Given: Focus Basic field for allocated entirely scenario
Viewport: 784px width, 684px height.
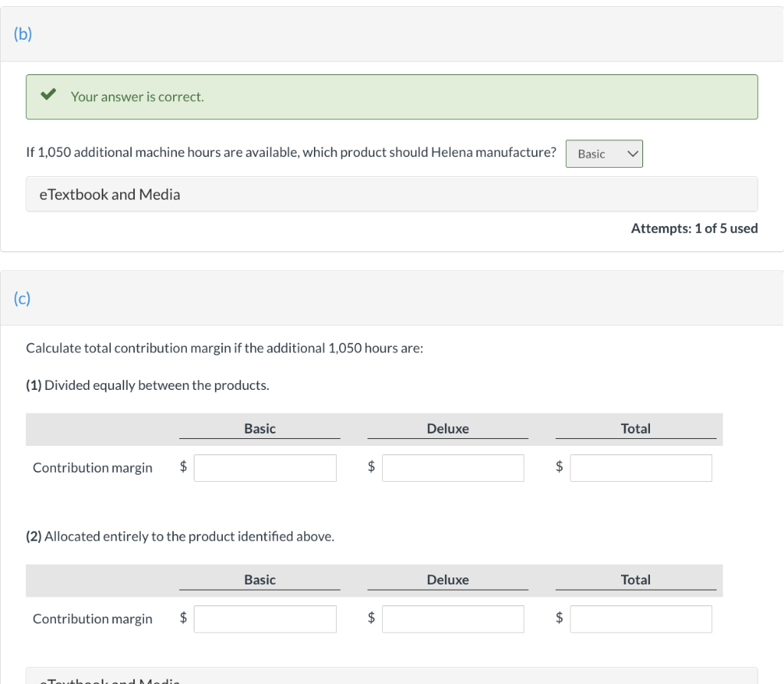Looking at the screenshot, I should [x=265, y=619].
